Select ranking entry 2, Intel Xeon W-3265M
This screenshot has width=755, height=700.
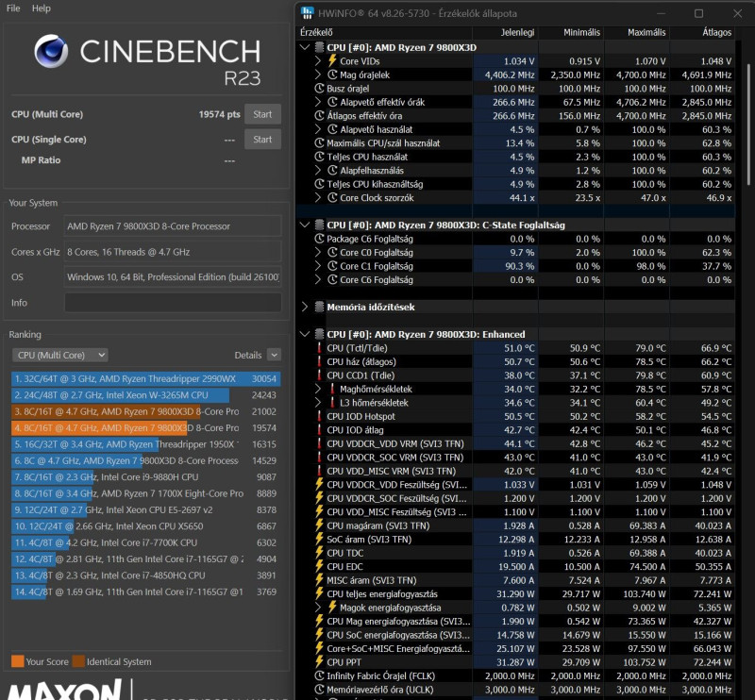click(146, 395)
